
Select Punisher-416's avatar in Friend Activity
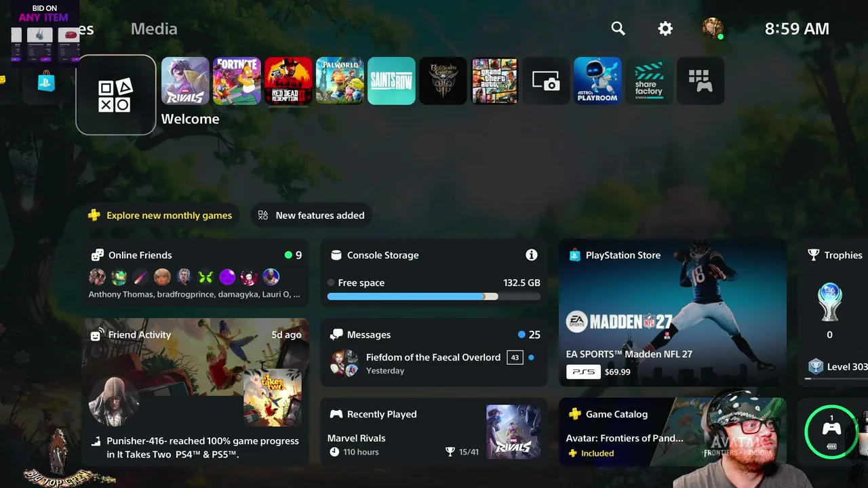click(114, 402)
